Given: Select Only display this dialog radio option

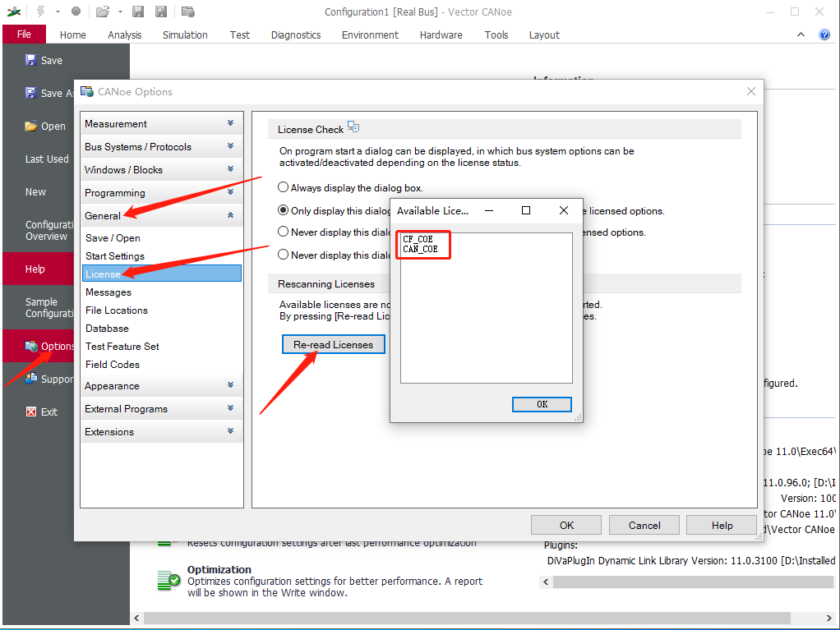Looking at the screenshot, I should 283,210.
